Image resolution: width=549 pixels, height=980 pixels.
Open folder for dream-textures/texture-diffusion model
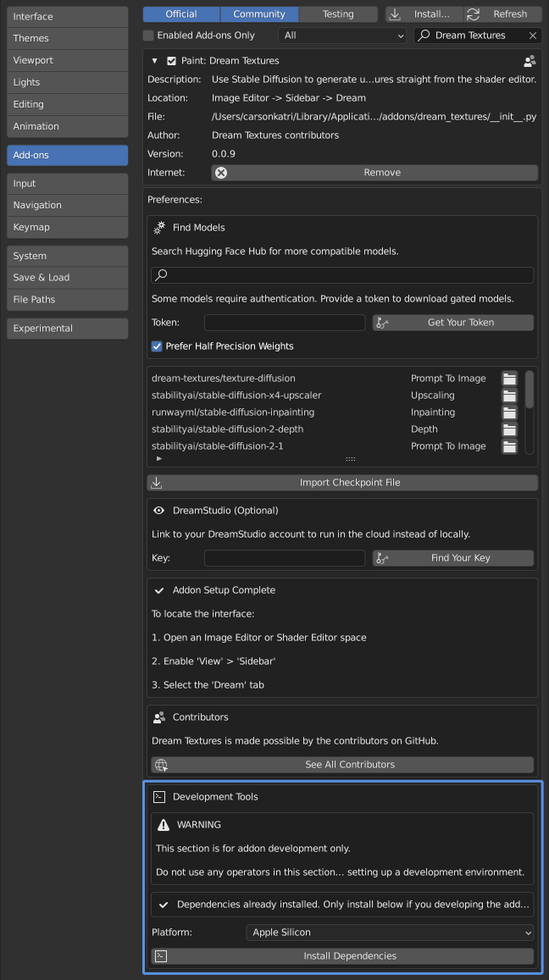click(x=509, y=379)
